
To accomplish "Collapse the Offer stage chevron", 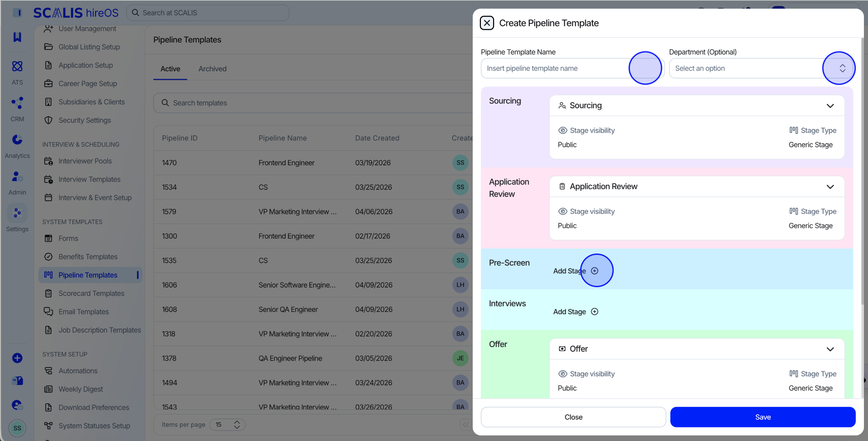I will point(830,349).
